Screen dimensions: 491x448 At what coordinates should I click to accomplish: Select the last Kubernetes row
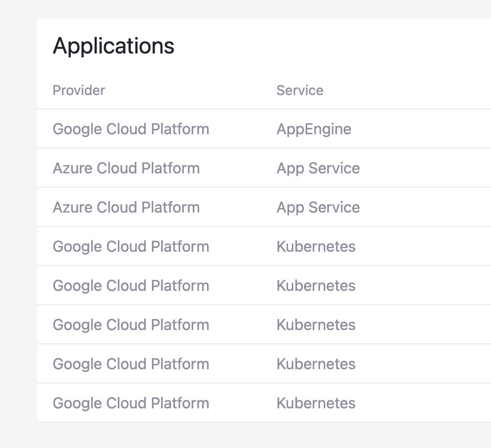click(191, 403)
